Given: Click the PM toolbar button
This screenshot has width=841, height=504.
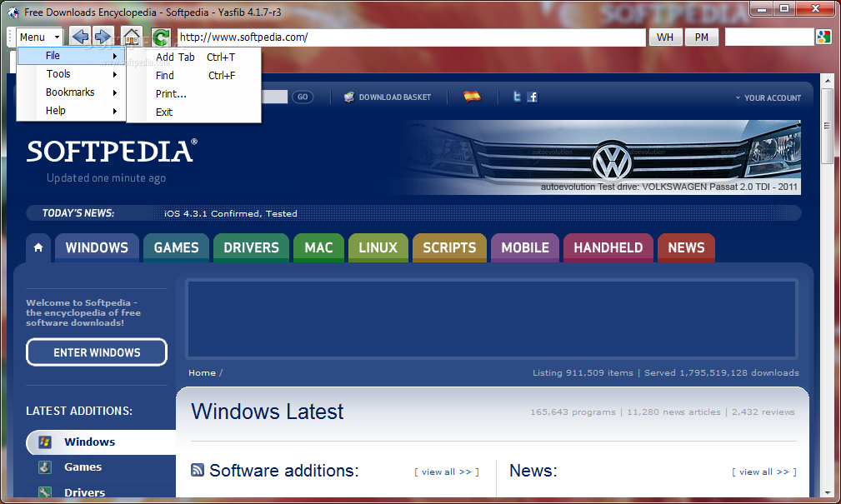Looking at the screenshot, I should (702, 37).
